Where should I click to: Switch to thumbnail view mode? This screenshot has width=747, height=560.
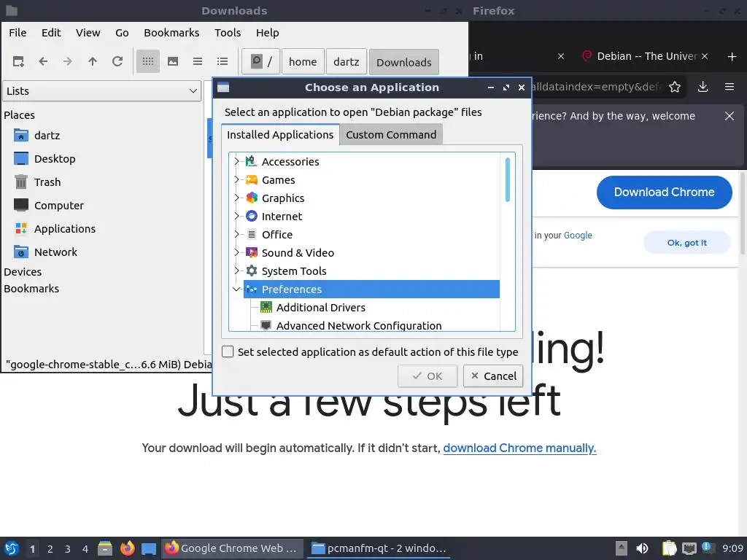pos(172,61)
